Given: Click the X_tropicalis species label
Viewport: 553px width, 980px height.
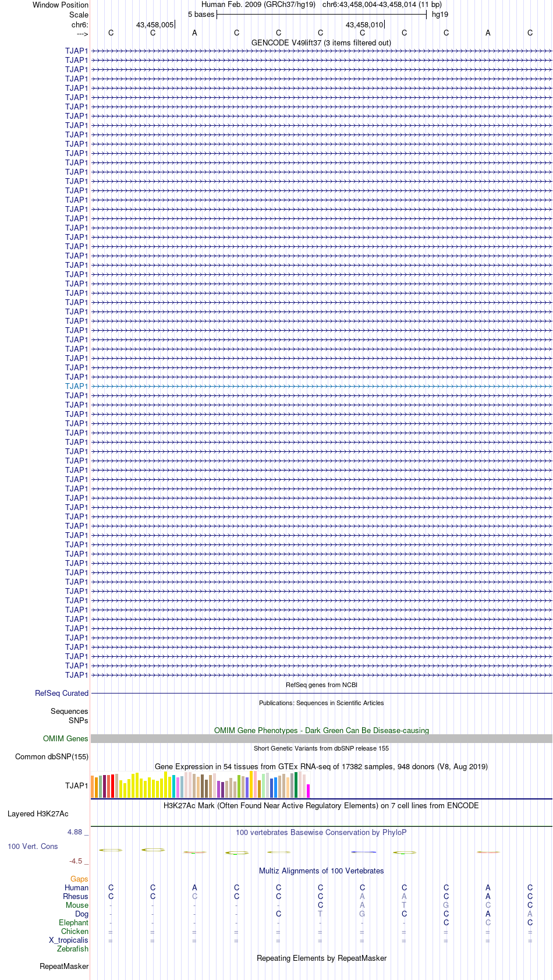Looking at the screenshot, I should tap(69, 940).
